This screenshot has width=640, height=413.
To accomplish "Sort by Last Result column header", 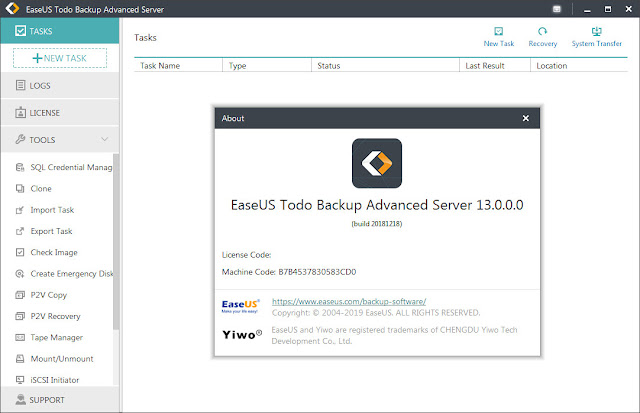I will tap(495, 65).
